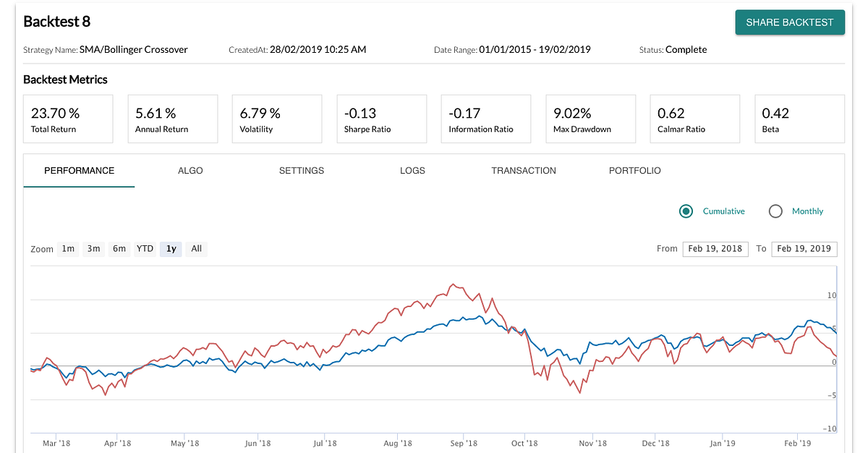The height and width of the screenshot is (453, 868).
Task: Open the SHARE BACKTEST button
Action: coord(789,22)
